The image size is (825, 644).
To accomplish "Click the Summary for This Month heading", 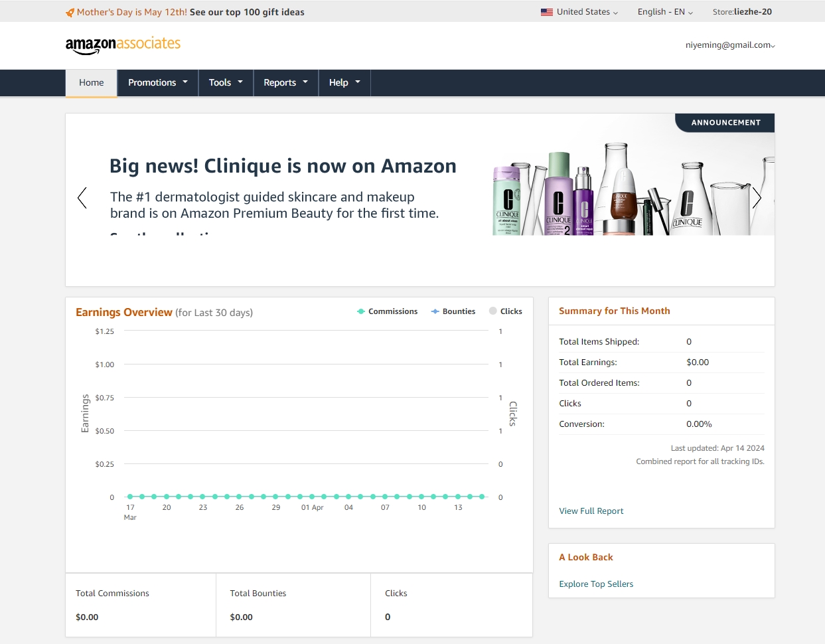I will pyautogui.click(x=615, y=311).
